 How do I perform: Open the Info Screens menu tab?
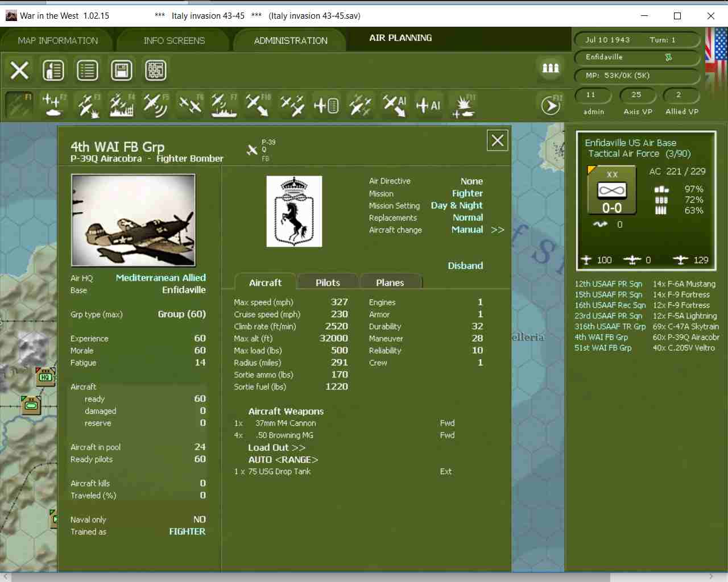point(174,41)
